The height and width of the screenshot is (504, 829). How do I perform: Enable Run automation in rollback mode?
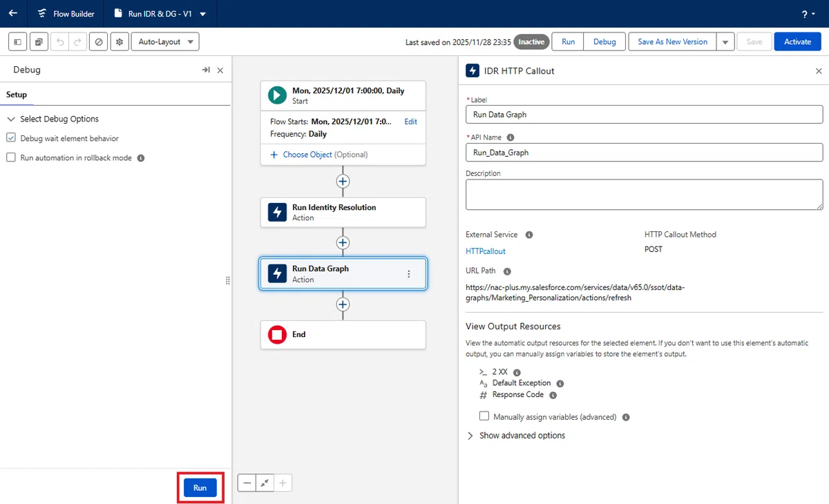(x=11, y=157)
